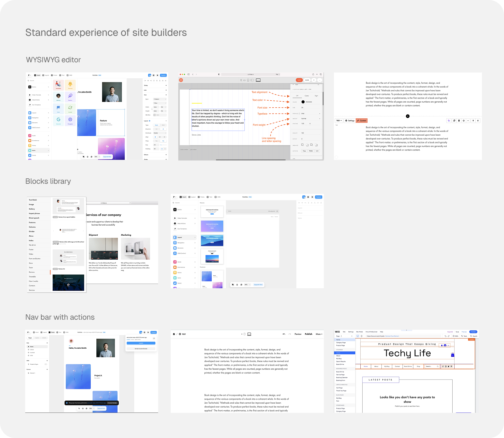This screenshot has height=438, width=504.
Task: Adjust the Gap slider in Framer layout panel
Action: (163, 145)
